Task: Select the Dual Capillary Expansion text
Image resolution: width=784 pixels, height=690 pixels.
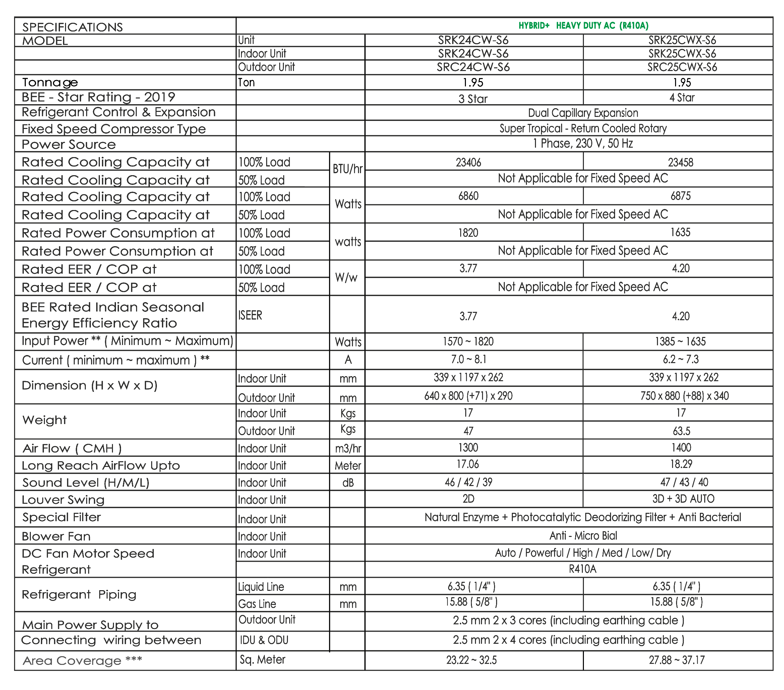Action: click(583, 113)
